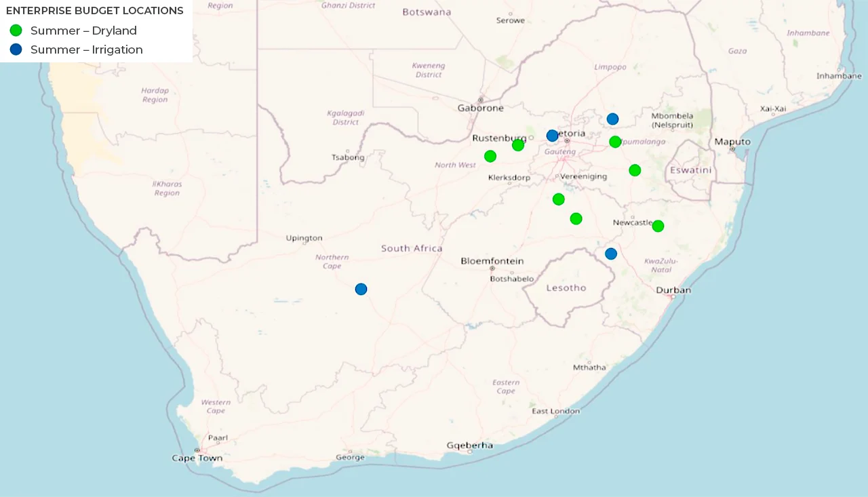The width and height of the screenshot is (868, 497).
Task: Click the George town label
Action: point(350,458)
